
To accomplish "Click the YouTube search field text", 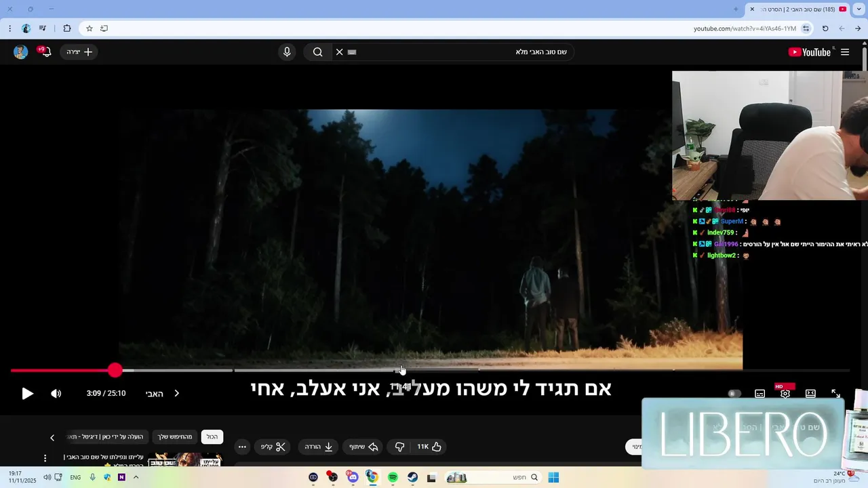I will tap(541, 52).
